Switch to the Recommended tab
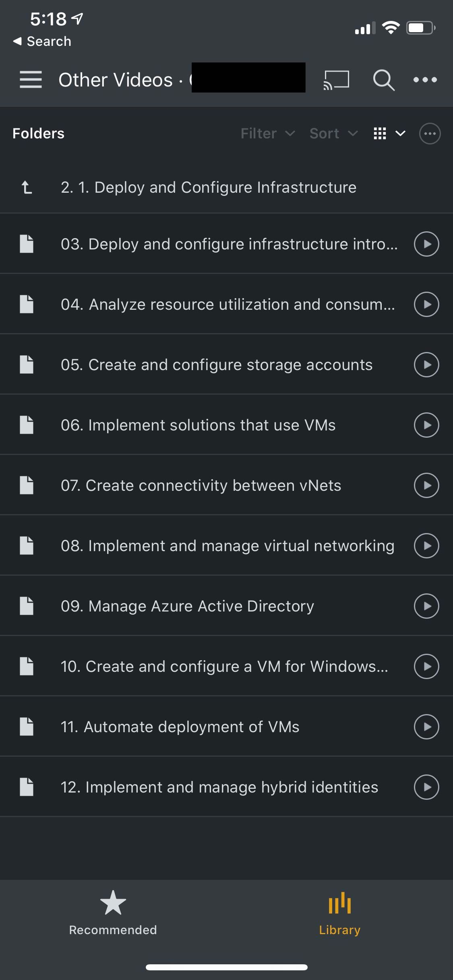Screen dimensions: 453x980 tap(113, 913)
